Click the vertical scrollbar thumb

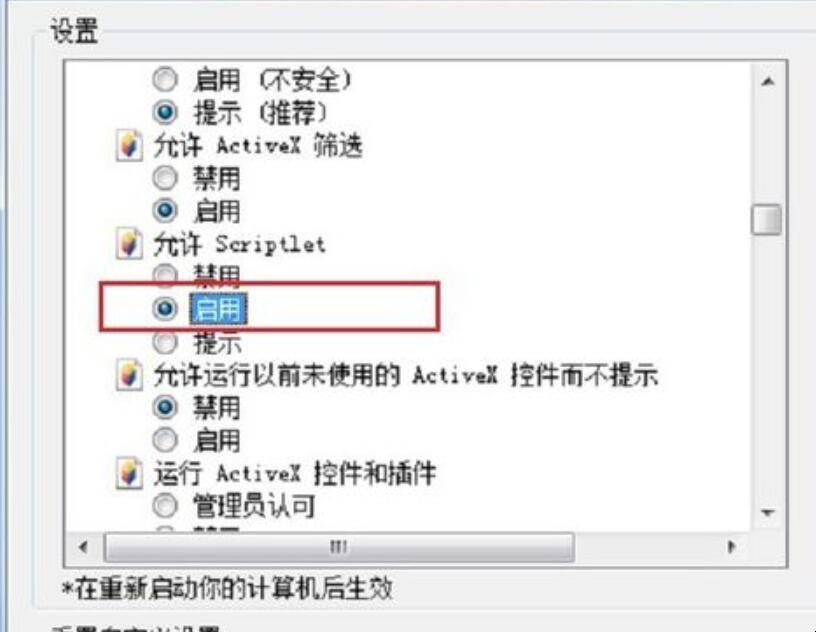(767, 220)
